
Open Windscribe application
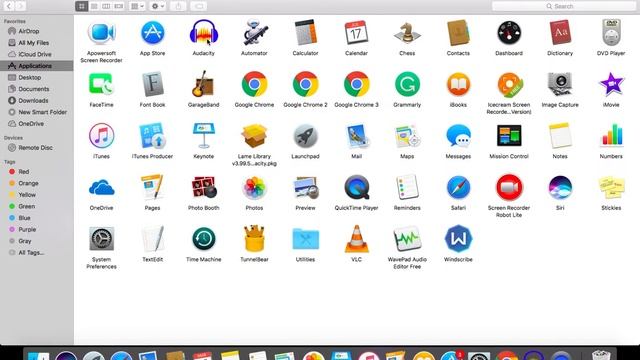pos(458,239)
